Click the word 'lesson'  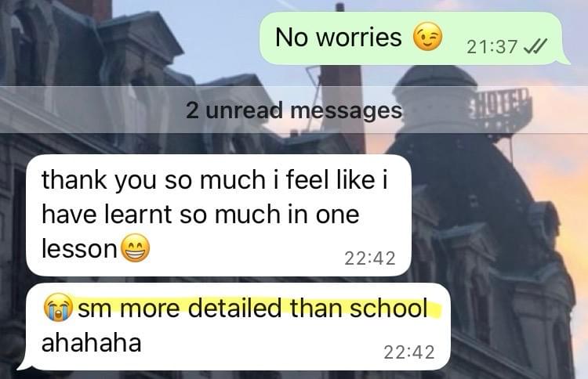79,248
